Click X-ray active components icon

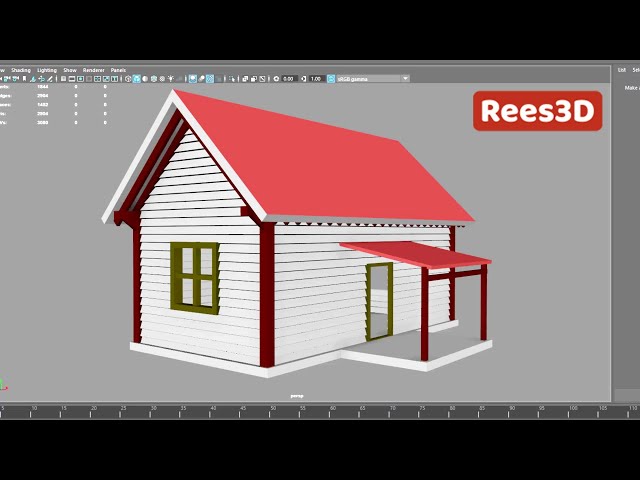(x=253, y=78)
